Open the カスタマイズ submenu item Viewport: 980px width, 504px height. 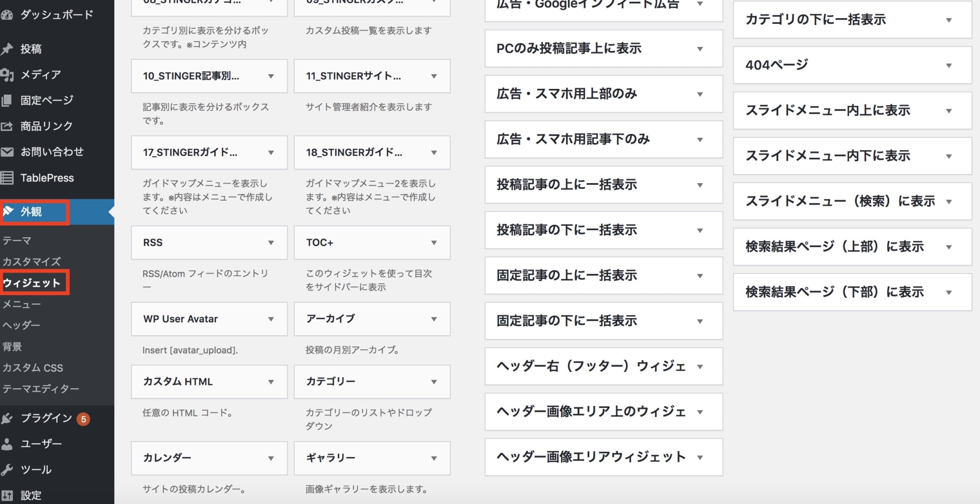pyautogui.click(x=32, y=262)
